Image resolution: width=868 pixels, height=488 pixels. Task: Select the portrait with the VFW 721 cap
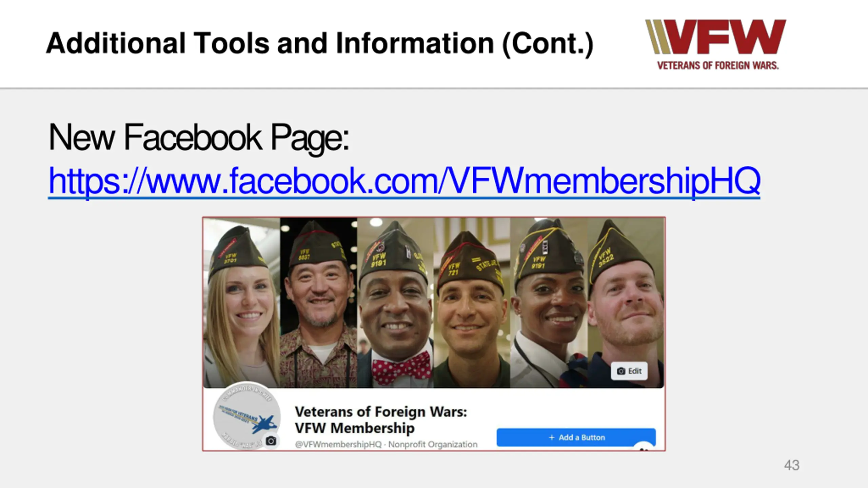(472, 303)
